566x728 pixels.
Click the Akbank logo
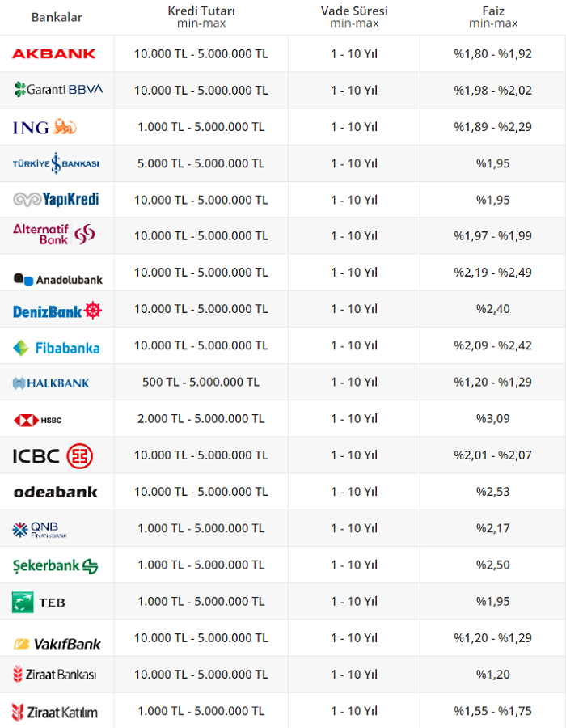(54, 54)
